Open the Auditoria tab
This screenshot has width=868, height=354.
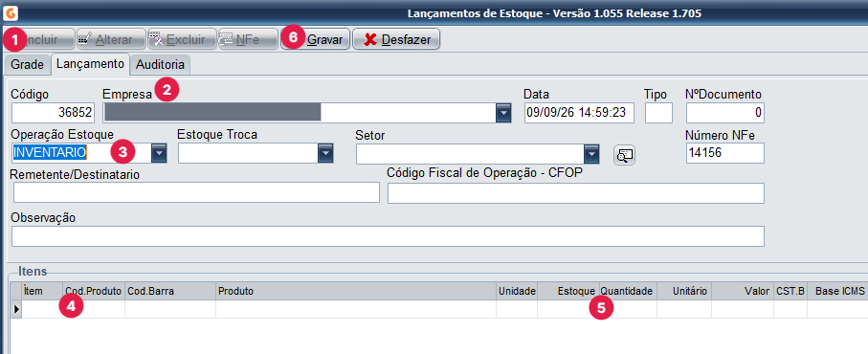click(161, 65)
